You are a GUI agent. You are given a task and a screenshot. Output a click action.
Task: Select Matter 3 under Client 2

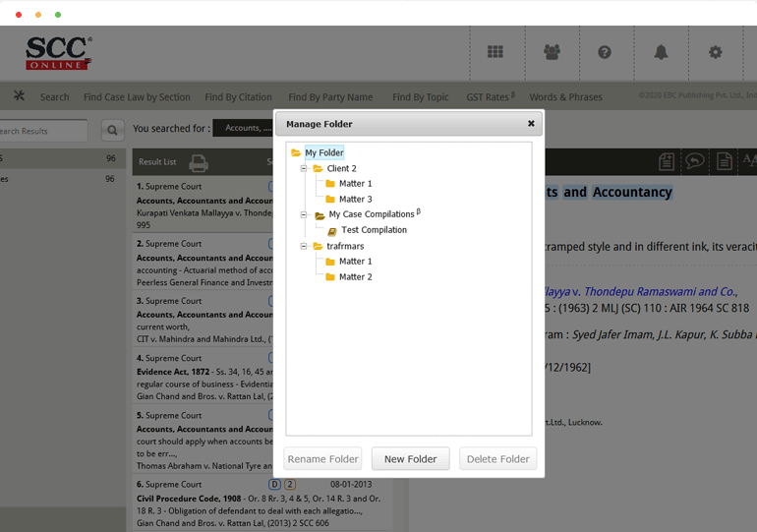pos(355,200)
